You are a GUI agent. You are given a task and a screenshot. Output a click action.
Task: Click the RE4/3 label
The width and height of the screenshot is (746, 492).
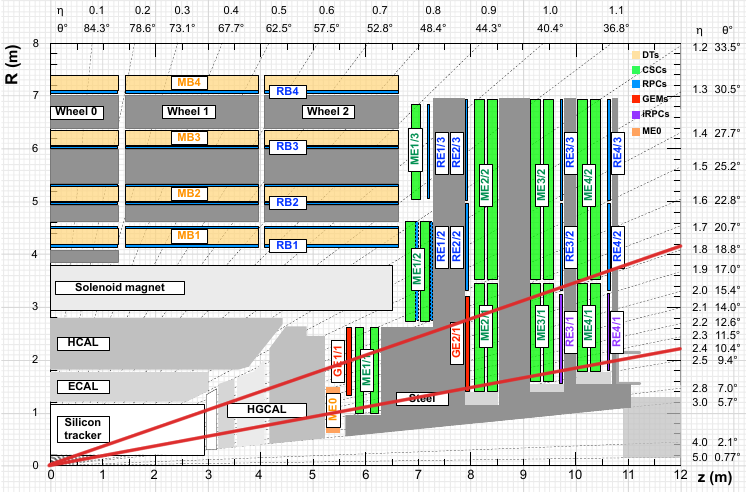[618, 153]
